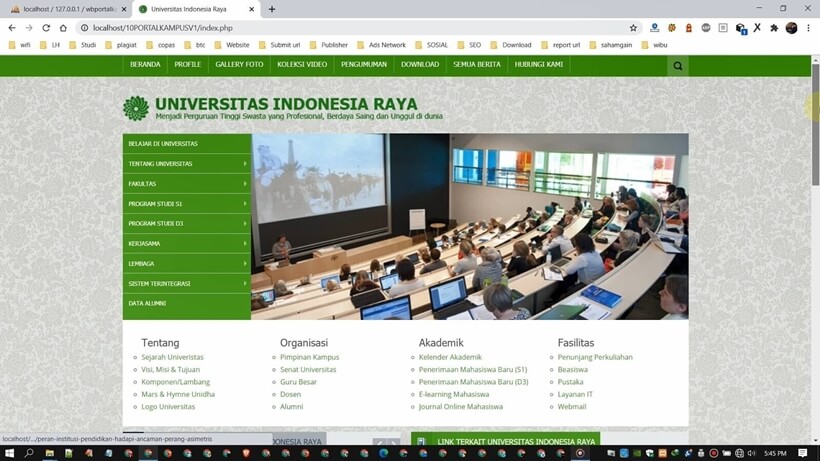Open the Hubungi Kami menu item
820x461 pixels.
(x=539, y=64)
